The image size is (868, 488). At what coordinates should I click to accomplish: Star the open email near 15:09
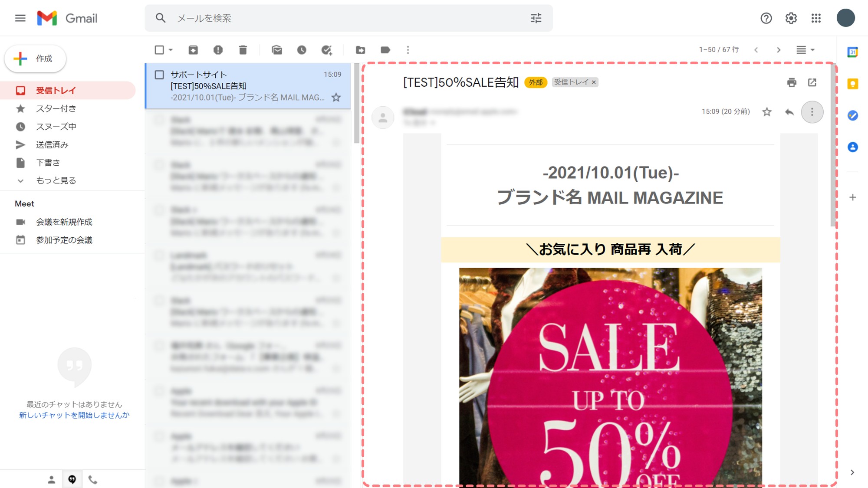pyautogui.click(x=767, y=112)
